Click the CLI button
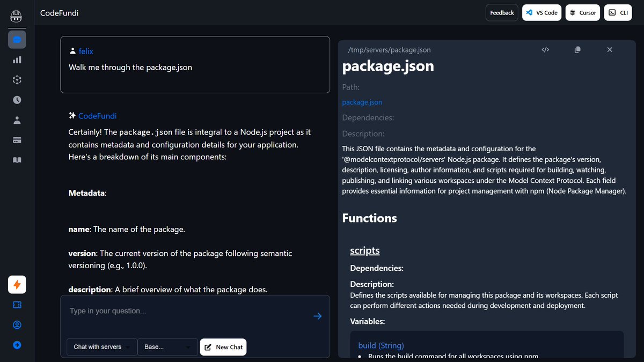644x362 pixels. click(x=618, y=12)
